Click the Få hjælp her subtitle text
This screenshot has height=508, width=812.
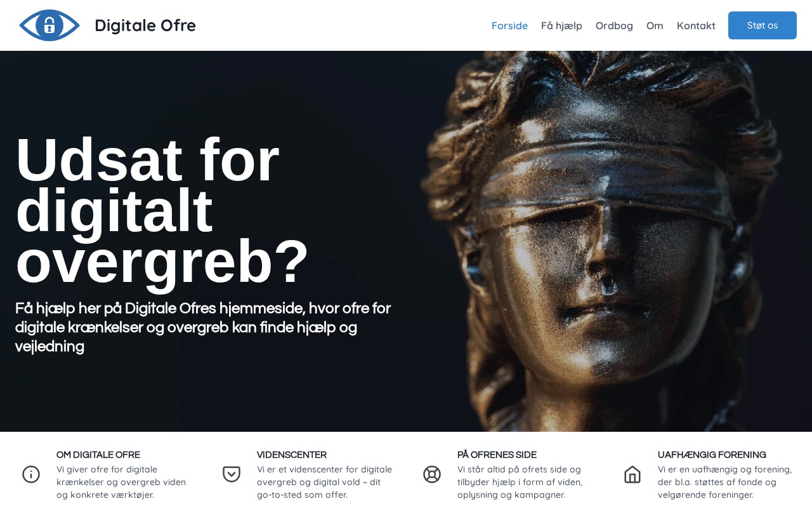pos(203,328)
